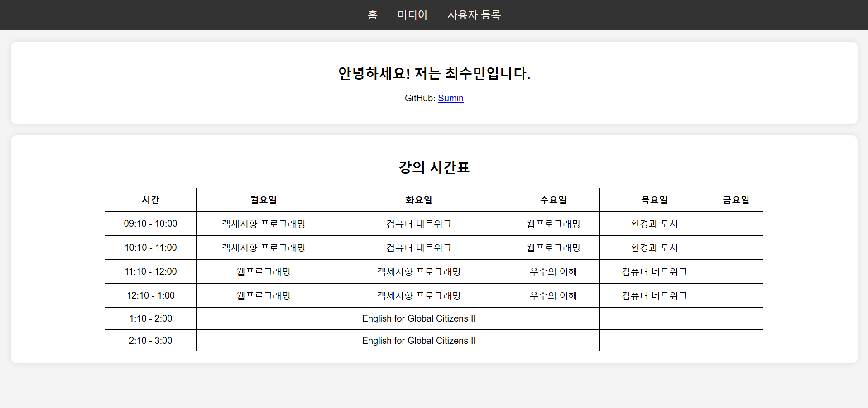
Task: Click Wednesday's 우주의 이해 at 12:10
Action: pos(553,295)
